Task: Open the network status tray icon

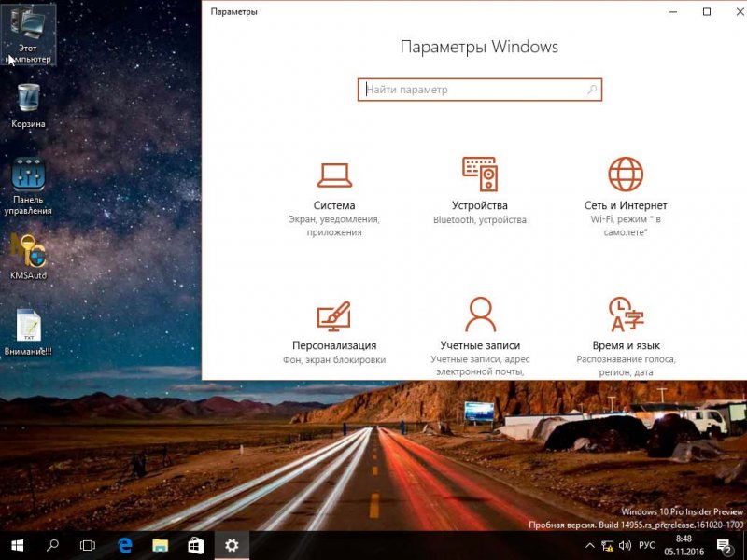Action: (x=608, y=546)
